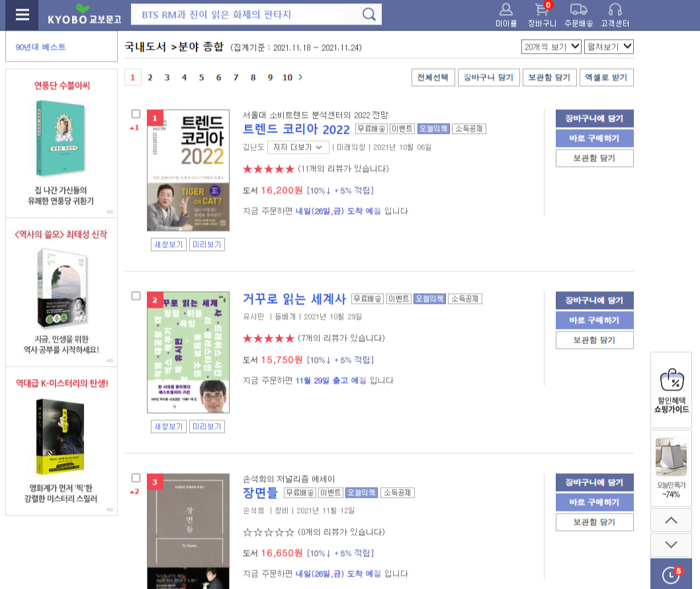Open 90년대 베스트 link

(x=40, y=47)
